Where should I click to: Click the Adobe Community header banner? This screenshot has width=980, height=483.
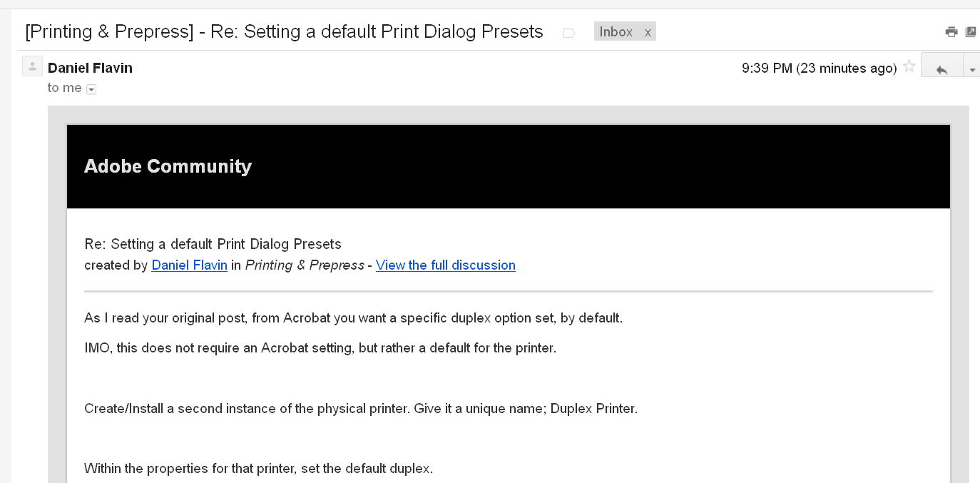[509, 167]
